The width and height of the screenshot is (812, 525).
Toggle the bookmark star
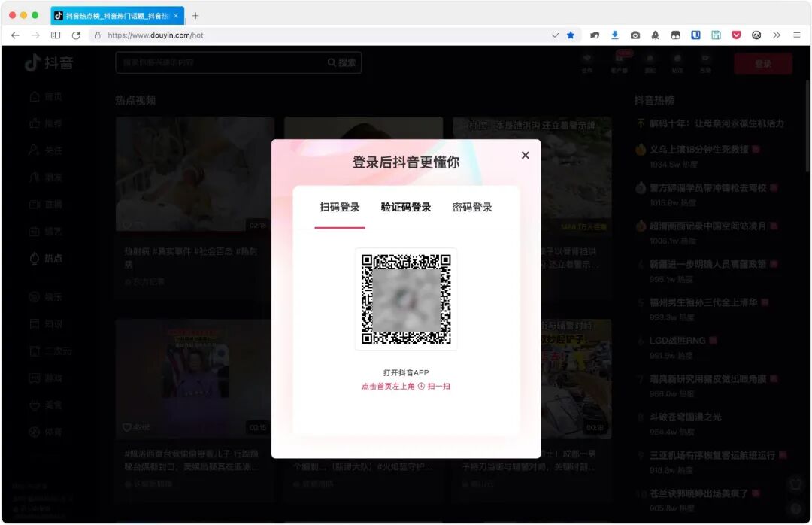571,35
